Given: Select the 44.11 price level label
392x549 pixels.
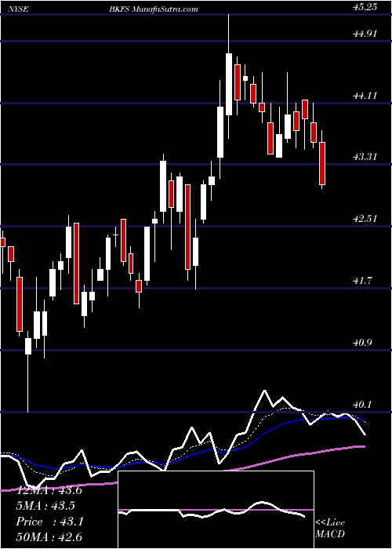Looking at the screenshot, I should (x=365, y=95).
